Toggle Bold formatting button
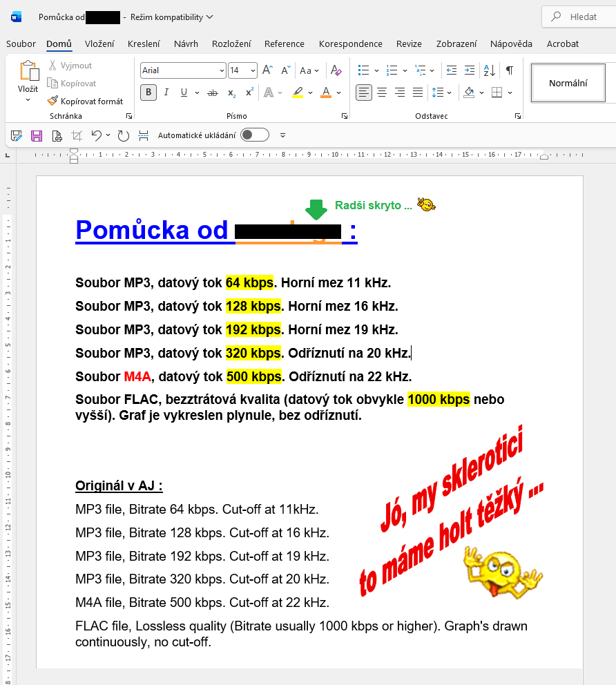The height and width of the screenshot is (685, 616). (x=148, y=93)
